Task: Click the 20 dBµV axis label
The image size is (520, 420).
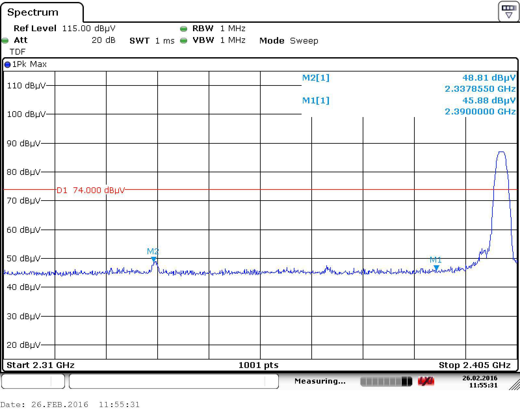Action: coord(23,345)
